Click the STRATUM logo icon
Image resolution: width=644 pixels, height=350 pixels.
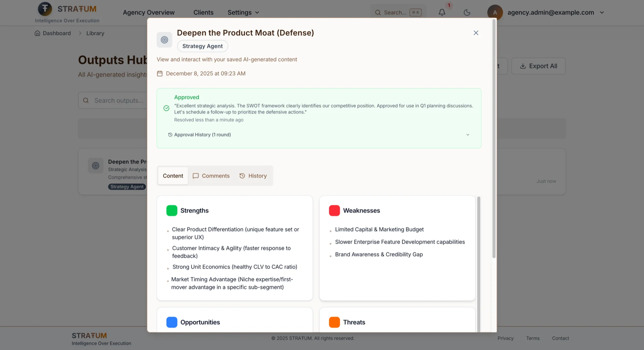pos(45,9)
